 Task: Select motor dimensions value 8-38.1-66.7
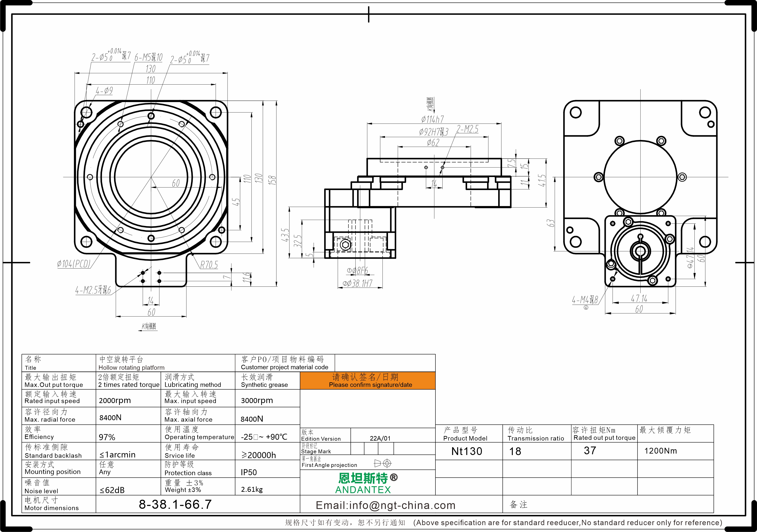pos(175,504)
